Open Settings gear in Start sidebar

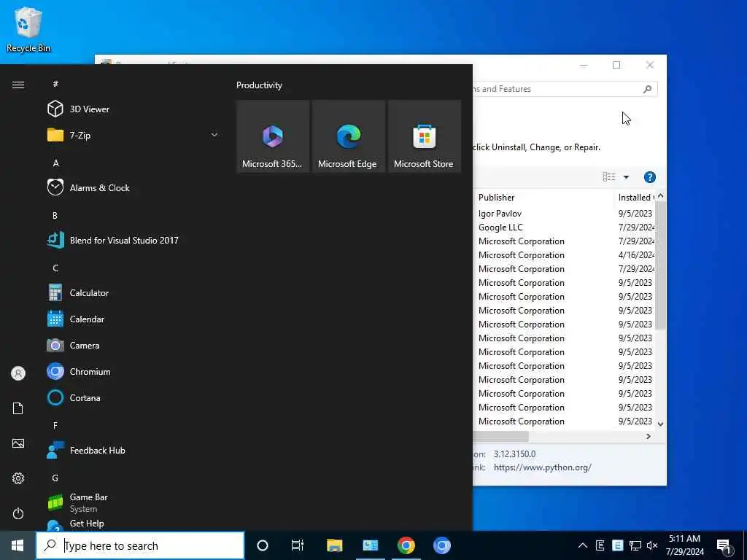(x=18, y=478)
